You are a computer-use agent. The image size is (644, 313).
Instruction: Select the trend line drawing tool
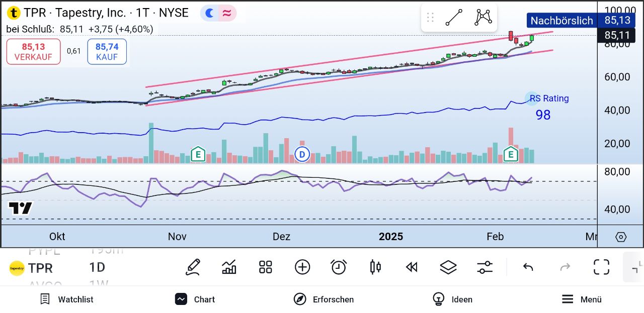pyautogui.click(x=454, y=18)
